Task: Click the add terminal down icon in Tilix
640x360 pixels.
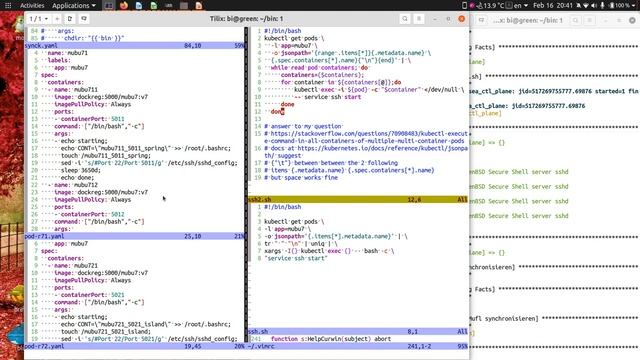Action: click(84, 19)
